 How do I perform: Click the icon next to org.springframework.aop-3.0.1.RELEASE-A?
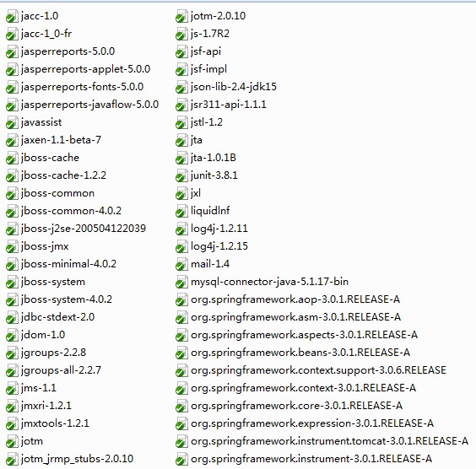tap(181, 299)
